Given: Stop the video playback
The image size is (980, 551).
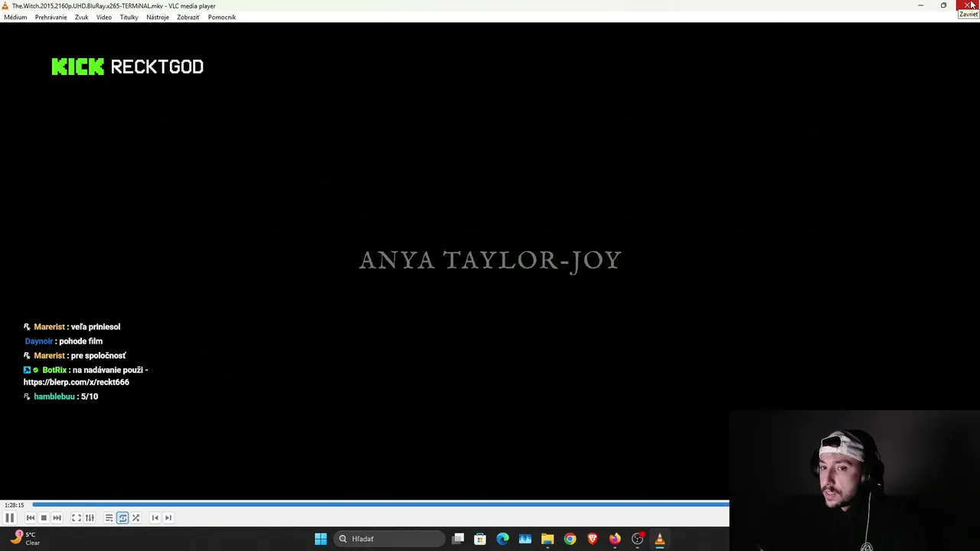Looking at the screenshot, I should coord(44,518).
